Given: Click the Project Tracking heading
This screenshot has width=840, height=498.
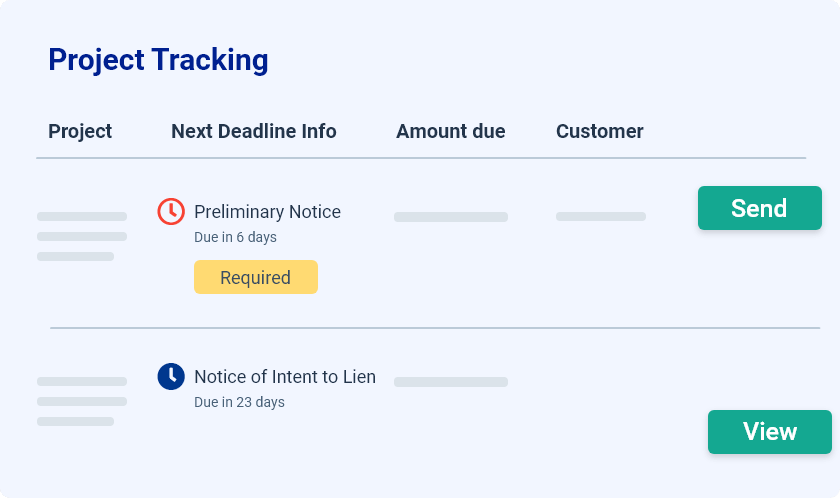Looking at the screenshot, I should (x=158, y=59).
